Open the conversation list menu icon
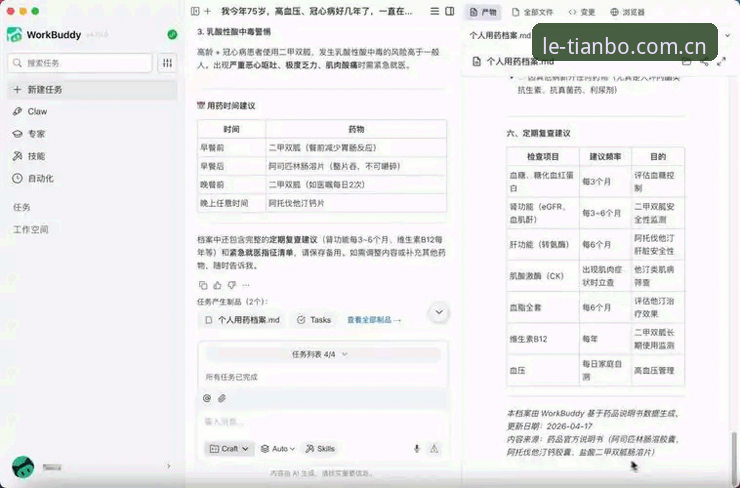 [x=435, y=11]
